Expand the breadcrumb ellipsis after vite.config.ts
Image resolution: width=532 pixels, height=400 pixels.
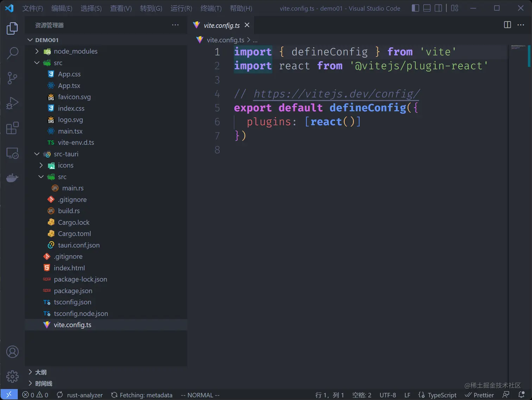(255, 40)
